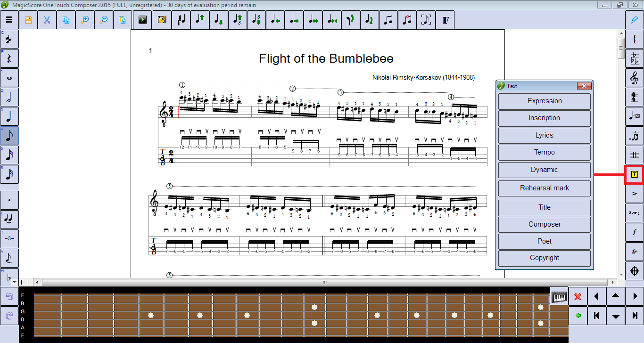Screen dimensions: 644x343
Task: Click the beamed eighth notes toolbar icon
Action: 388,20
